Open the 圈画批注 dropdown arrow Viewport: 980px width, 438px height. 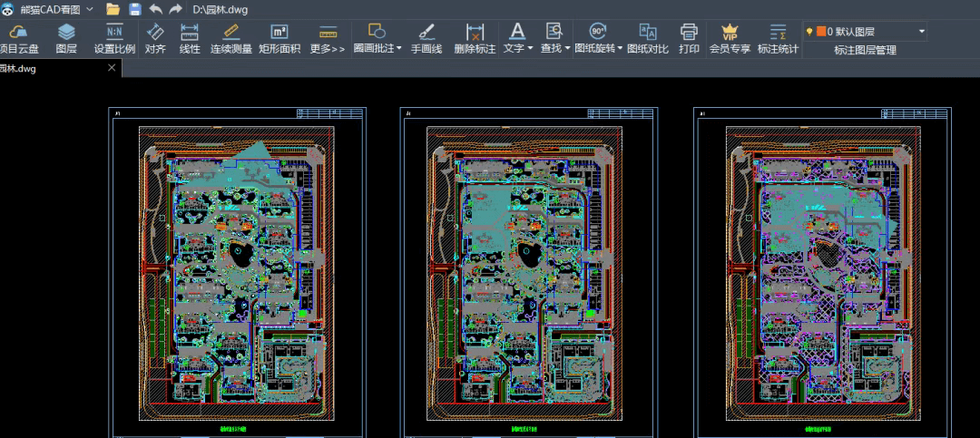399,48
